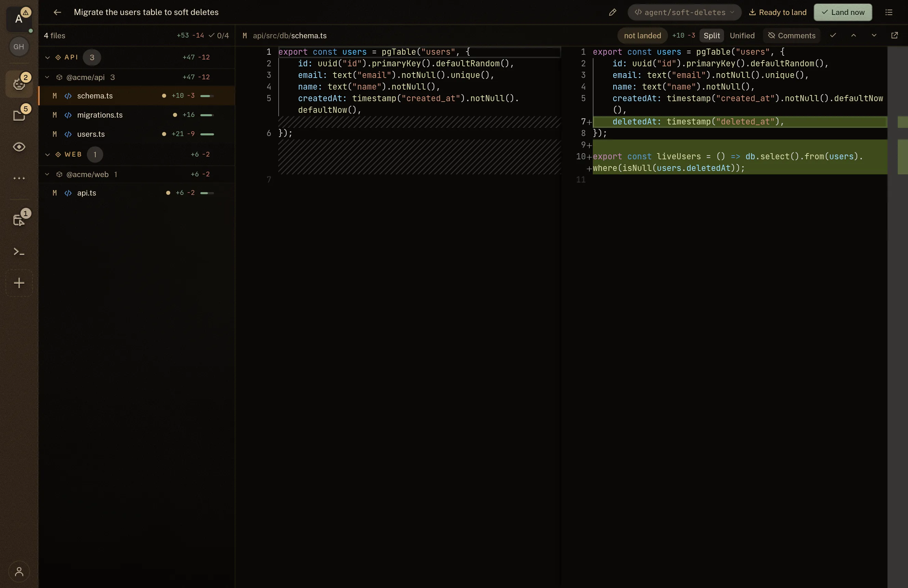
Task: Click the Land now button
Action: click(x=843, y=13)
